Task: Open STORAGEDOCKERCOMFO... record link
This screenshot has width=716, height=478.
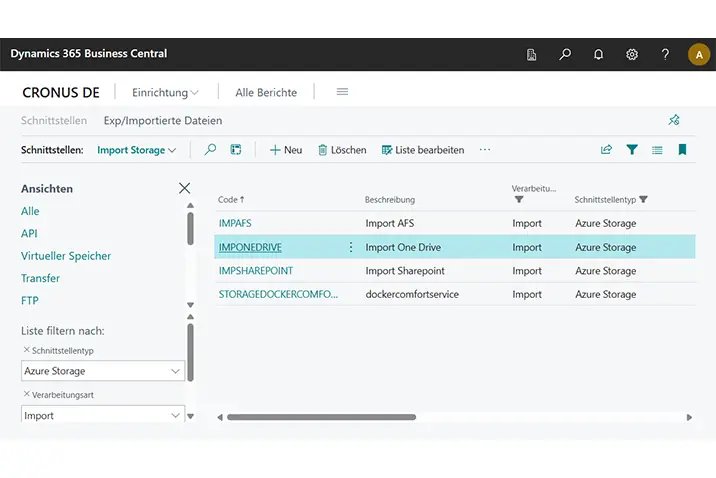Action: [x=278, y=294]
